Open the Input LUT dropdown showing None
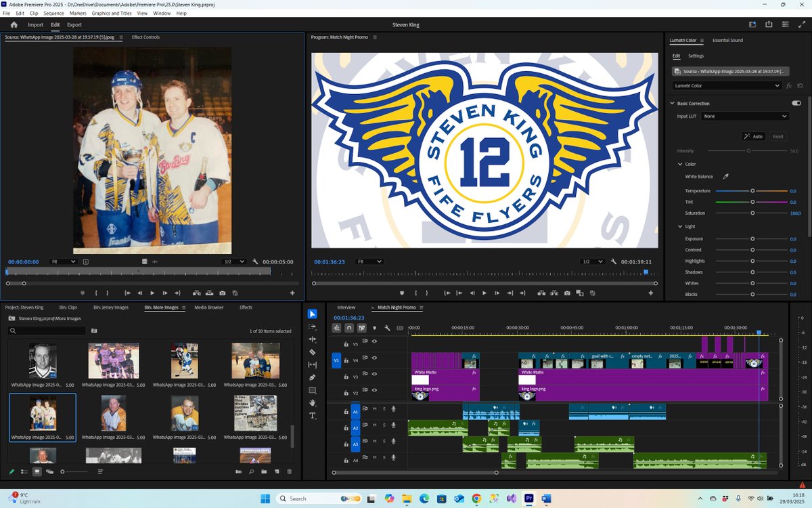 tap(744, 116)
